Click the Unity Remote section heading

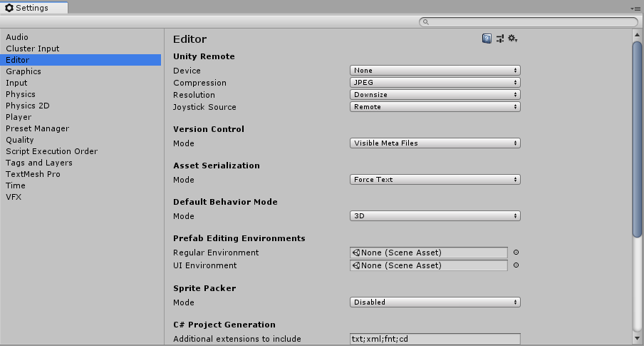click(x=204, y=56)
